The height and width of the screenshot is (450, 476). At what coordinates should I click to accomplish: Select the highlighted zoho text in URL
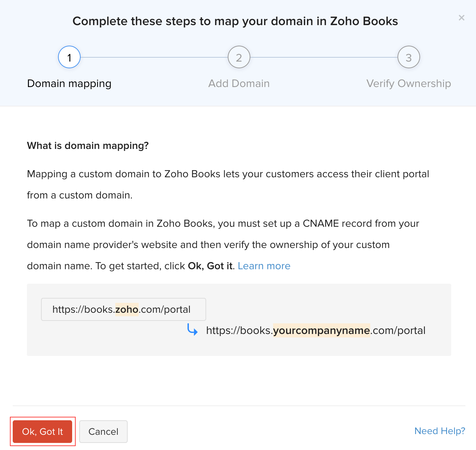tap(126, 309)
